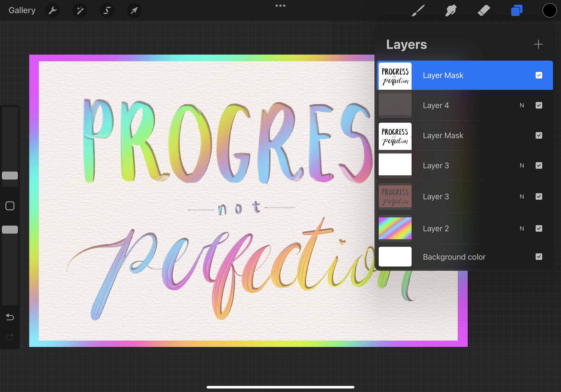The width and height of the screenshot is (561, 392).
Task: Select the Transform arrow tool
Action: pyautogui.click(x=134, y=10)
